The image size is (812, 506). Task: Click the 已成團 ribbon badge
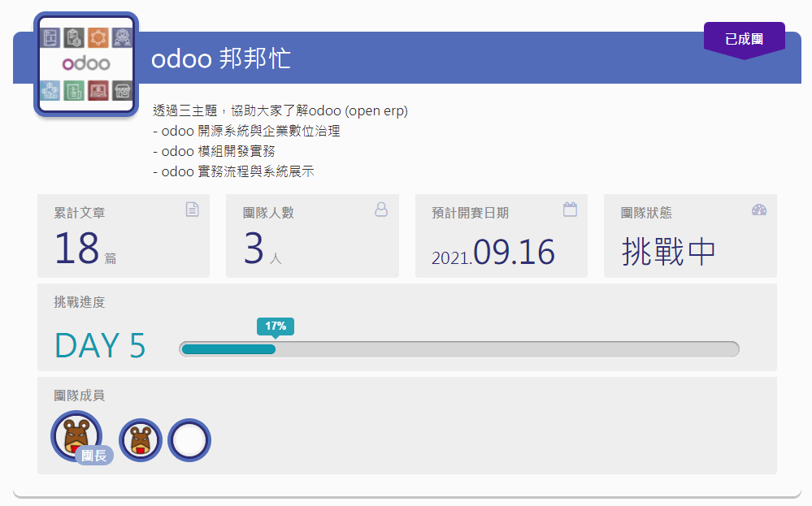(744, 38)
